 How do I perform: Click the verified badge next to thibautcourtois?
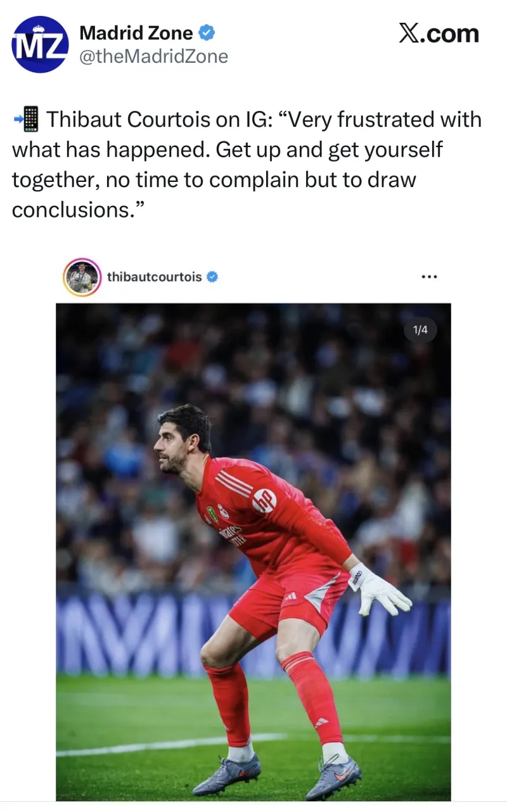212,277
